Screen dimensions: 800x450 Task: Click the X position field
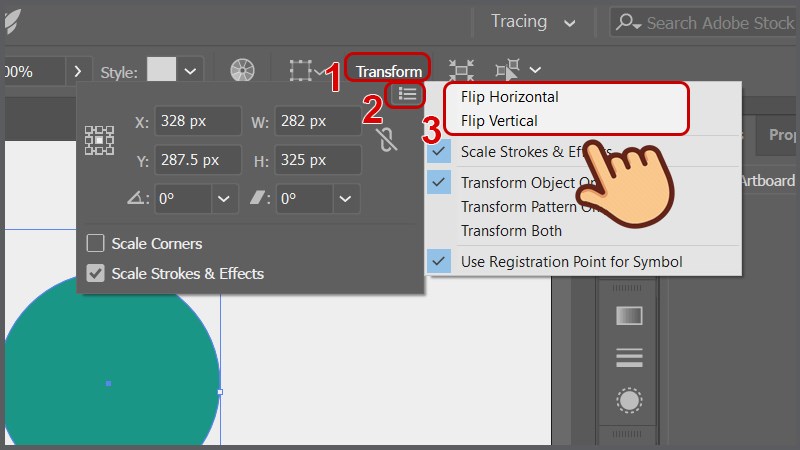198,121
